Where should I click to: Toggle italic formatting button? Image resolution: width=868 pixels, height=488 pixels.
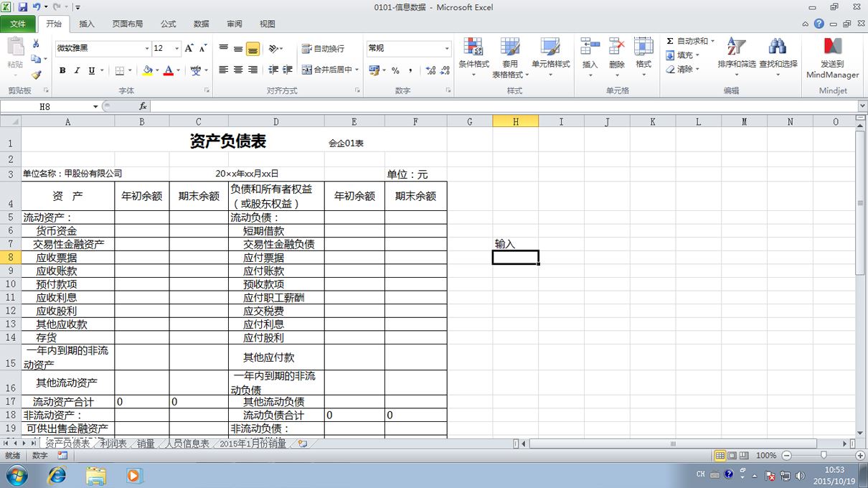[77, 70]
